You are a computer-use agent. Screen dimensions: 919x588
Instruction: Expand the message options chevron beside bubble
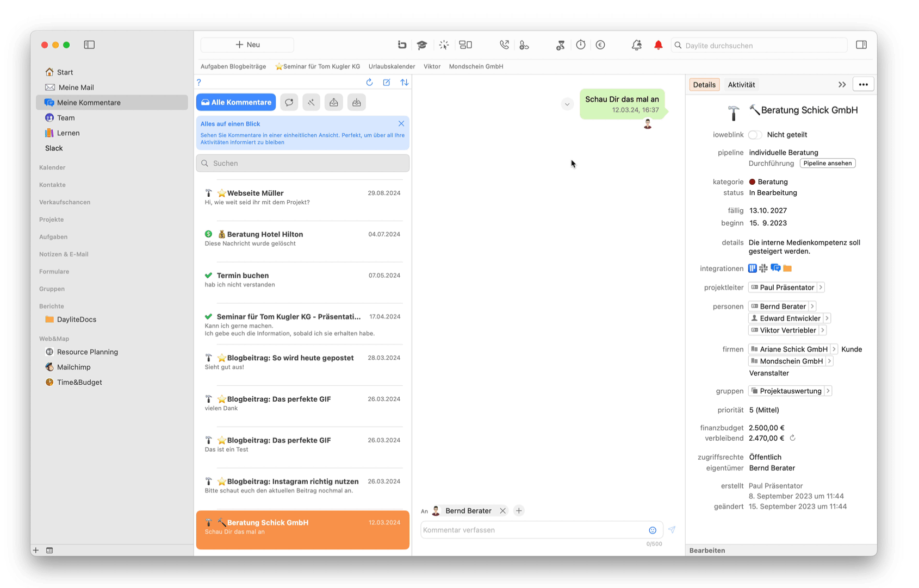click(567, 104)
